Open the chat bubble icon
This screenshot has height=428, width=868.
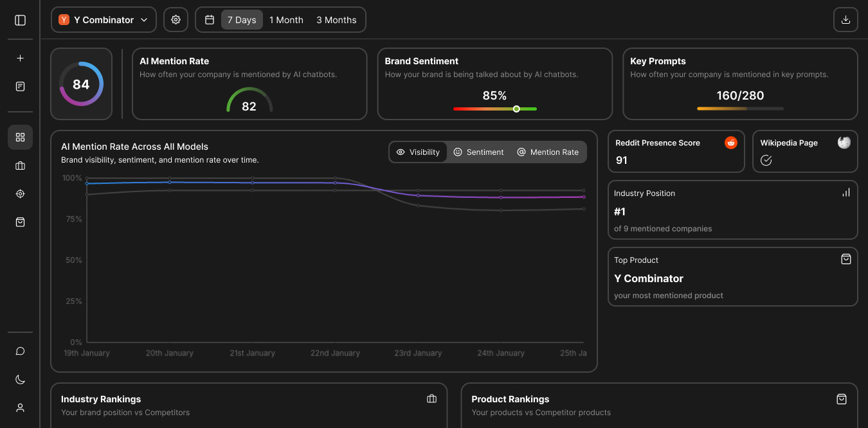tap(20, 351)
